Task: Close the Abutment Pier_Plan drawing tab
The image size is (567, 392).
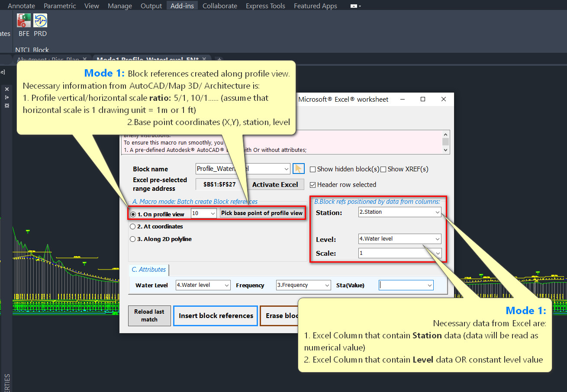Action: pos(85,59)
